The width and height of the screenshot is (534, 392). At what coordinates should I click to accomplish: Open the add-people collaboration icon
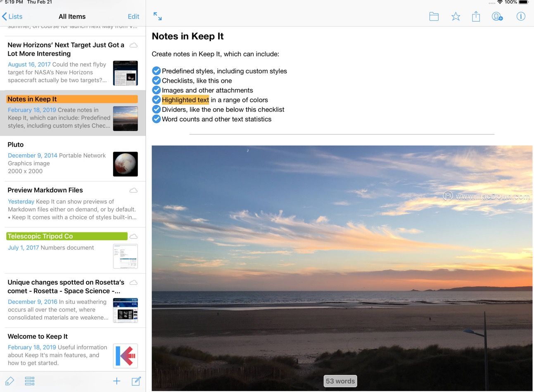(x=497, y=17)
